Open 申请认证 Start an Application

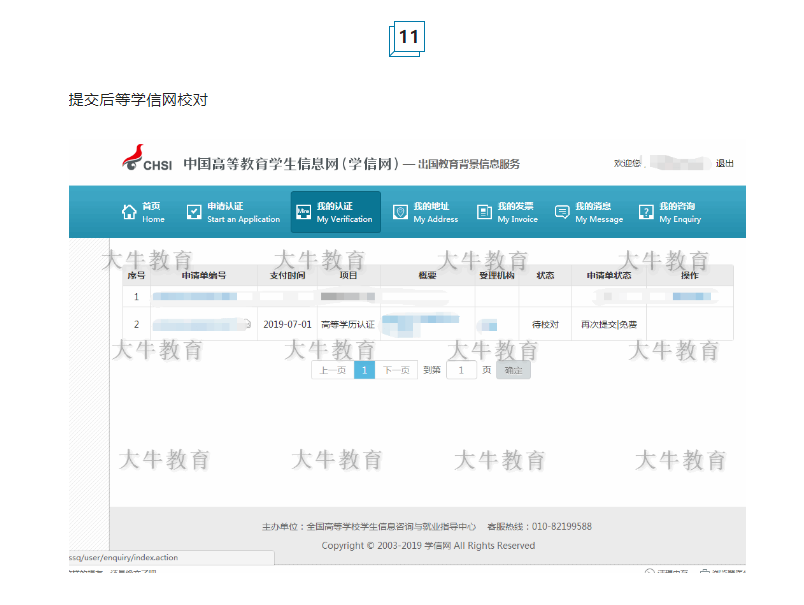tap(234, 212)
